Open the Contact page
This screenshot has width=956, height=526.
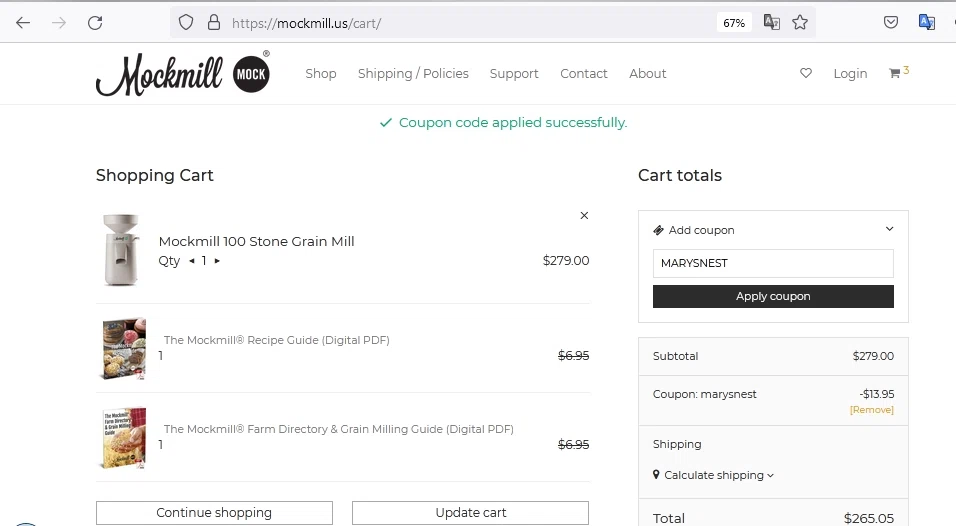pyautogui.click(x=583, y=74)
